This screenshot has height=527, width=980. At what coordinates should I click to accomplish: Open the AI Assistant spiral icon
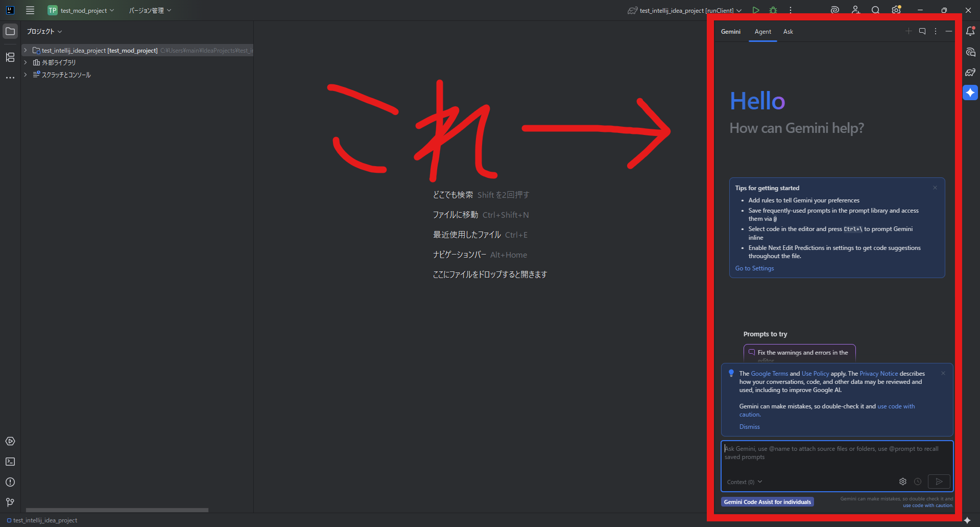point(834,10)
